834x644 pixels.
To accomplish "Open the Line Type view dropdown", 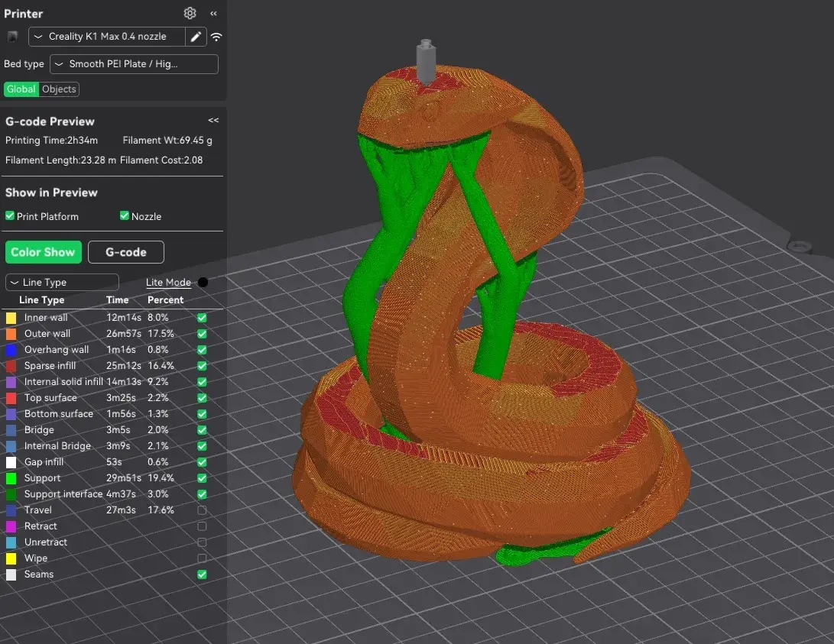I will [61, 282].
